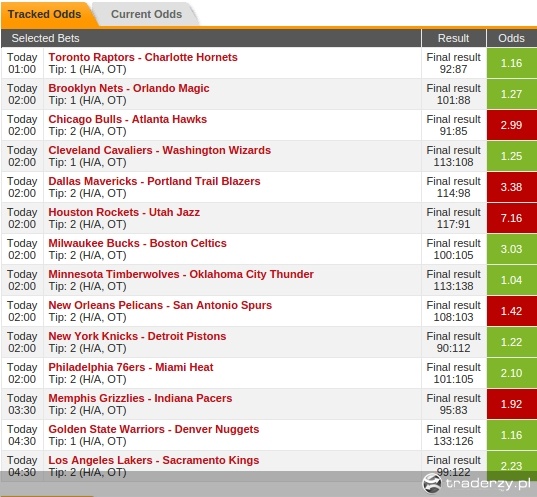Open Memphis Grizzlies - Indiana Pacers match

[x=140, y=398]
